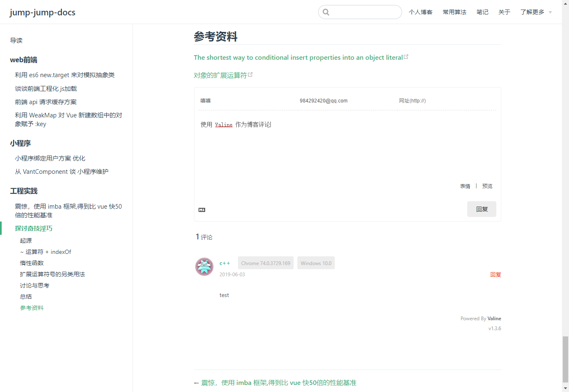Click the 1 评论 comment count
The image size is (569, 392).
tap(204, 237)
